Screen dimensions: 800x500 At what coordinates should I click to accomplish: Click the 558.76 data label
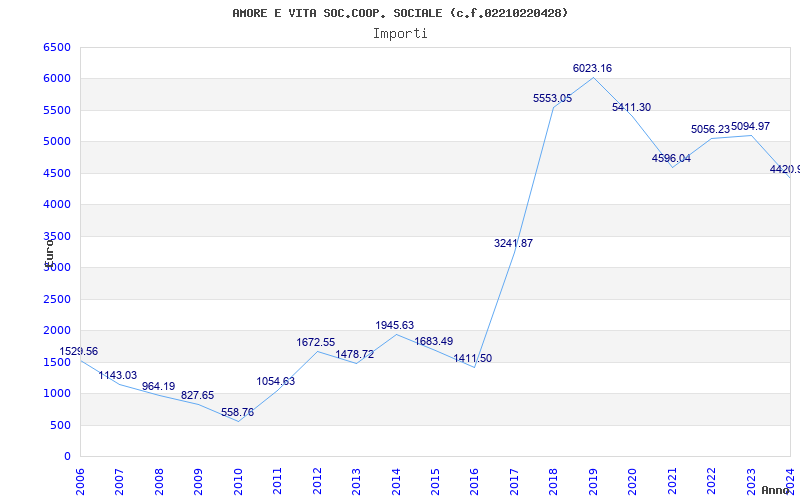(x=237, y=412)
